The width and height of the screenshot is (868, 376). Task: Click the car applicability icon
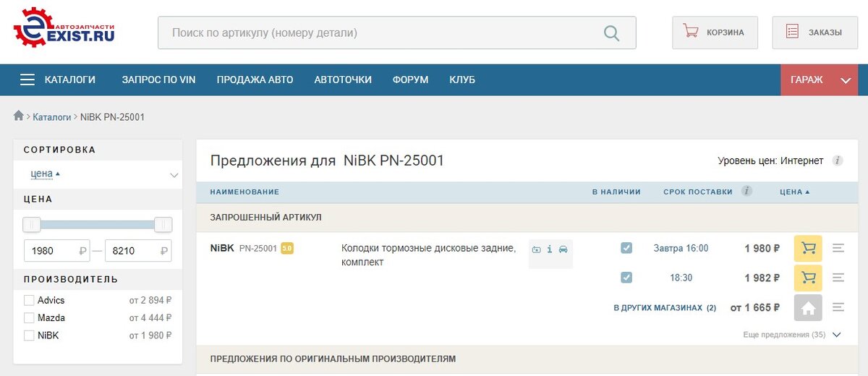point(563,249)
